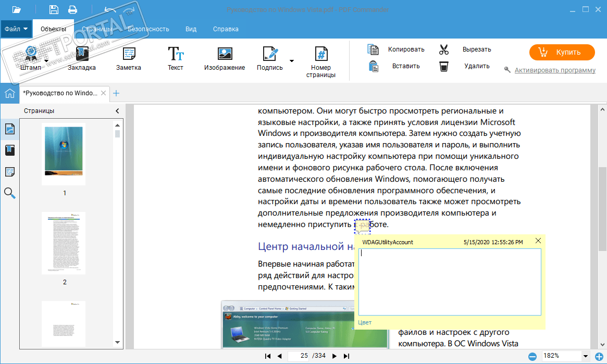Select the Штамп stamp tool
Viewport: 607px width, 364px height.
(x=31, y=58)
